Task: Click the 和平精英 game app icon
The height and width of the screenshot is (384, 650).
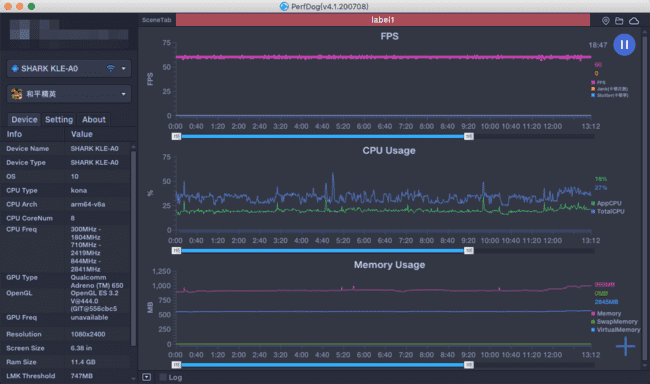Action: click(x=17, y=94)
